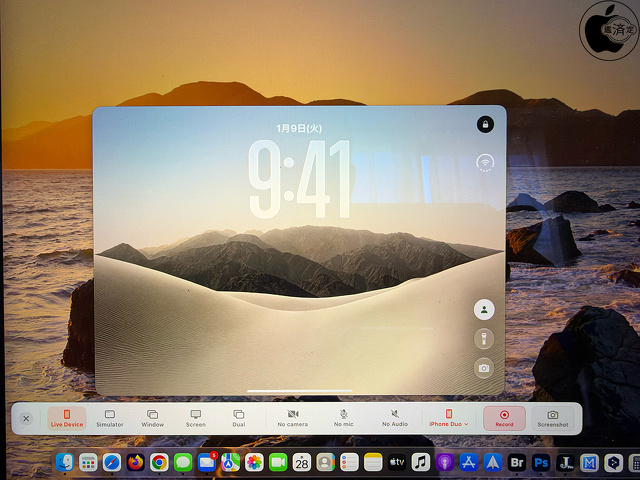Choose the Screen capture mode
Viewport: 640px width, 480px height.
point(196,418)
